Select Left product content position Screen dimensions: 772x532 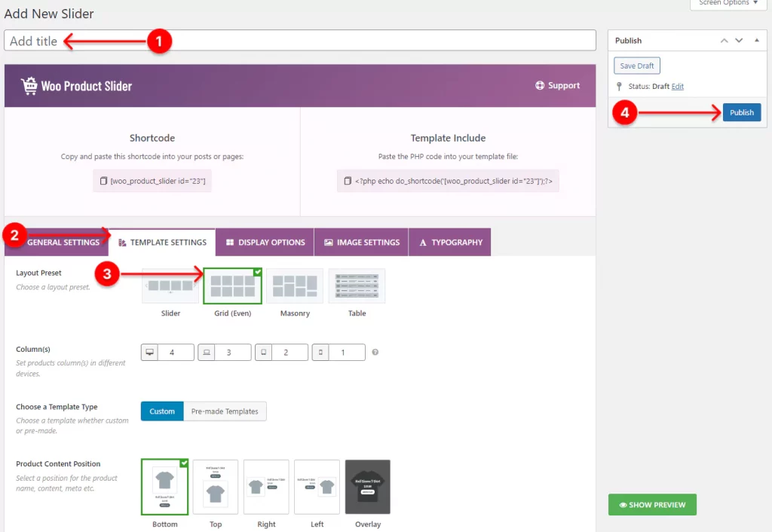coord(317,488)
